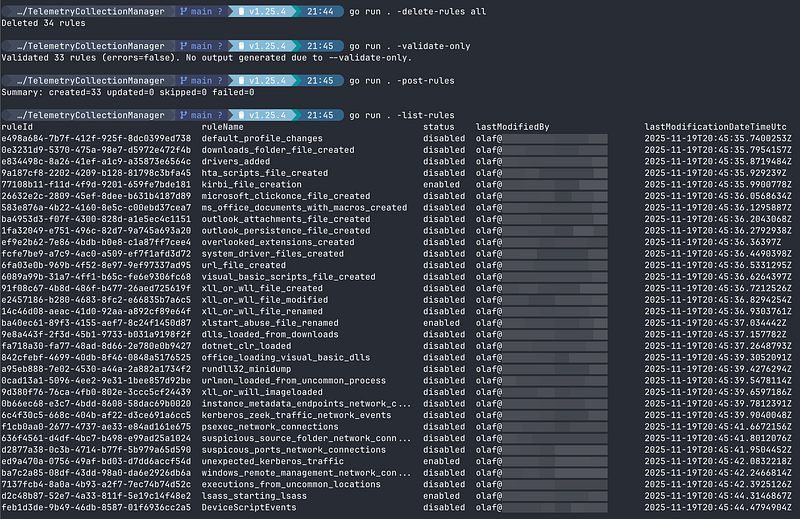This screenshot has width=800, height=519.
Task: Click 'enabled' status of the lsass_starting_lsass row
Action: pyautogui.click(x=441, y=496)
